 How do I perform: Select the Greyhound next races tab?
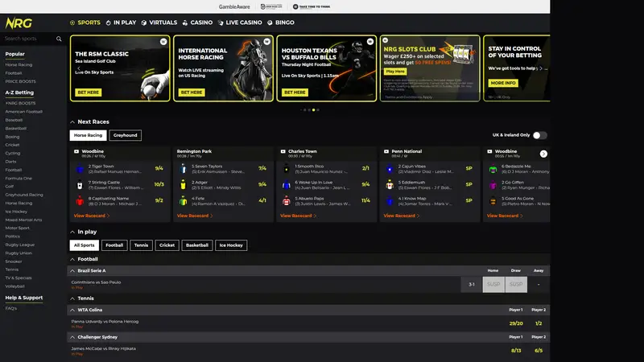126,135
